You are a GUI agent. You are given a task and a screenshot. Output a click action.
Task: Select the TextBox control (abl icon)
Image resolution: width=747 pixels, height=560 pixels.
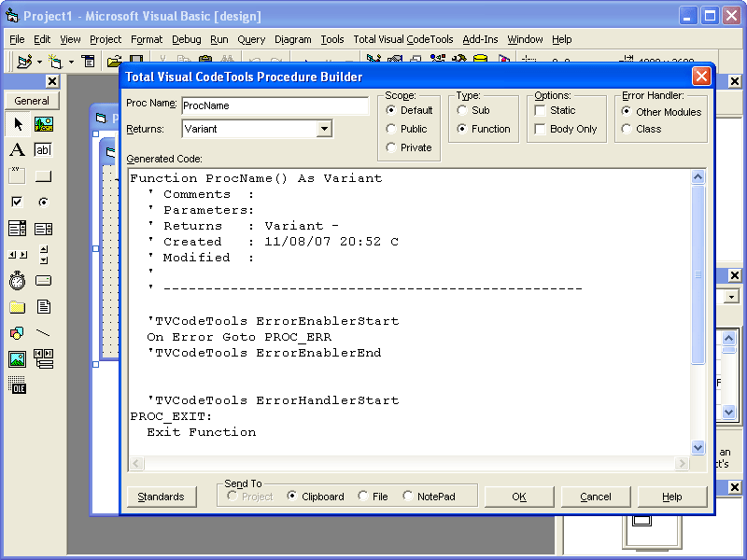click(43, 150)
